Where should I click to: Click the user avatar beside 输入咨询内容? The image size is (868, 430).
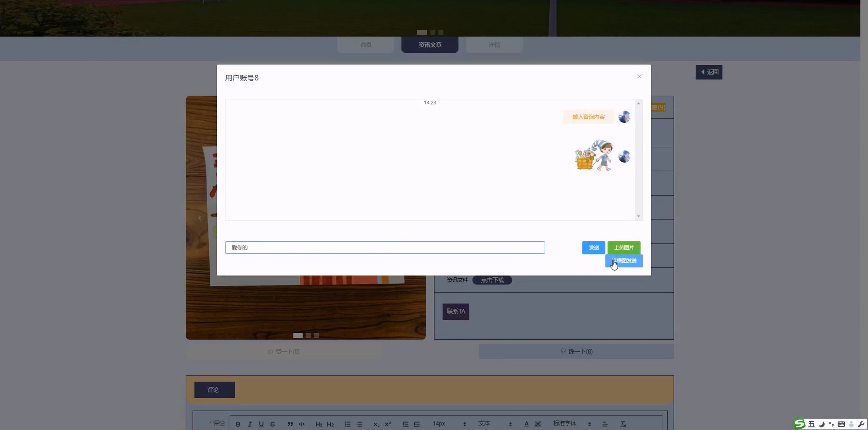(624, 117)
